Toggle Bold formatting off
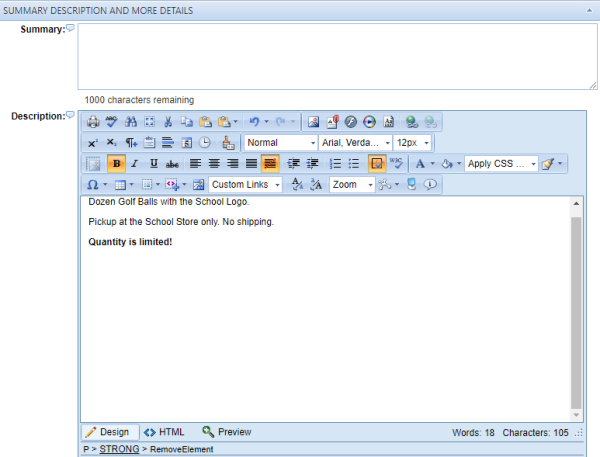The height and width of the screenshot is (457, 600). [116, 164]
